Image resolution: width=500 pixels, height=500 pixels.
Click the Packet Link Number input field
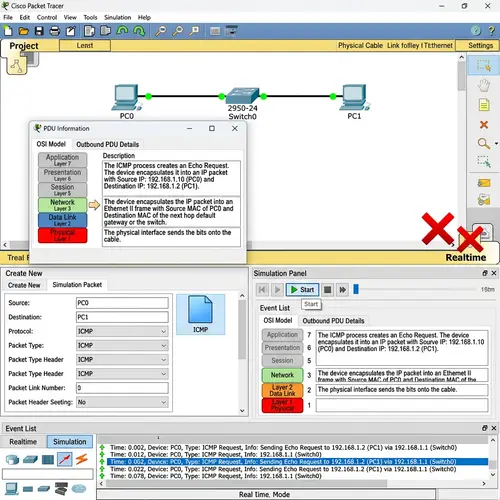122,388
